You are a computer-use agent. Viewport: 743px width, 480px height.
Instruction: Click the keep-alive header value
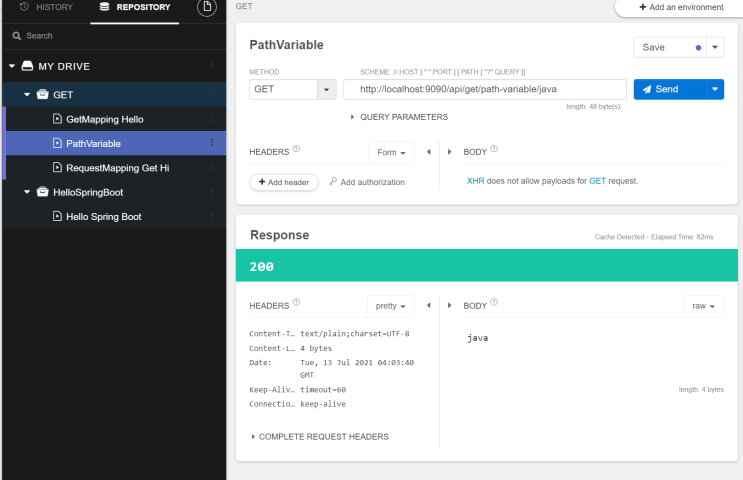[x=323, y=404]
